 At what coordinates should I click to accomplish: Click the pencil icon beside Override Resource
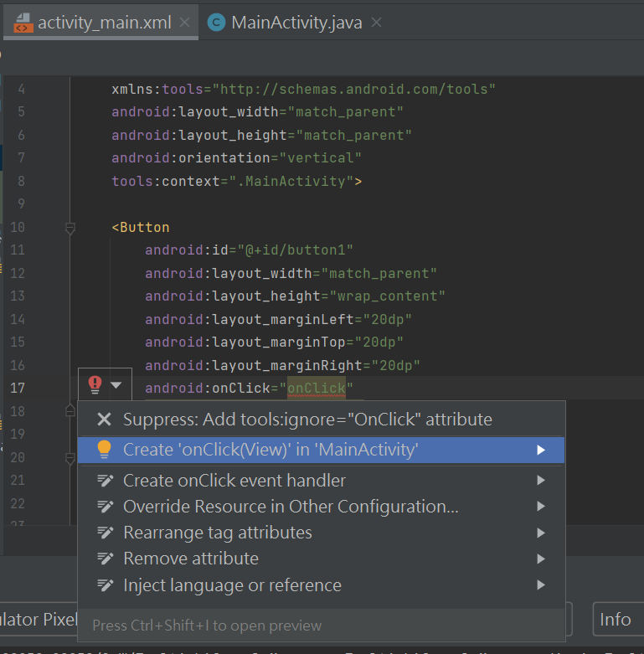(106, 507)
